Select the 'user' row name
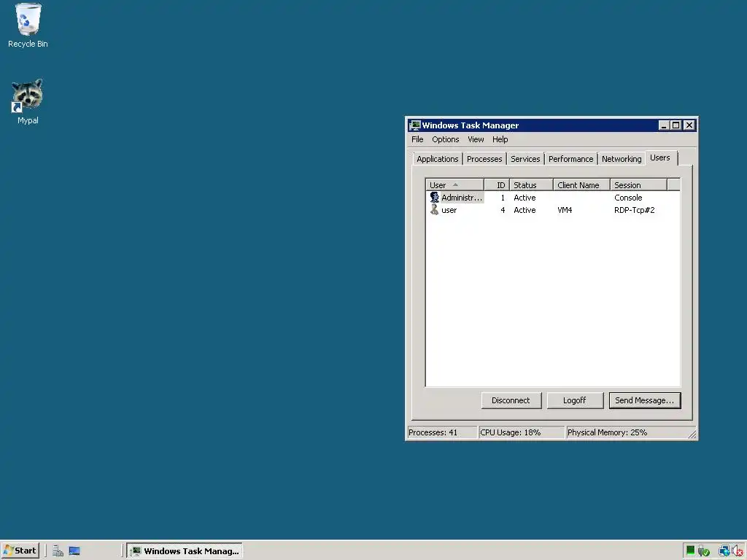This screenshot has width=747, height=560. [449, 210]
